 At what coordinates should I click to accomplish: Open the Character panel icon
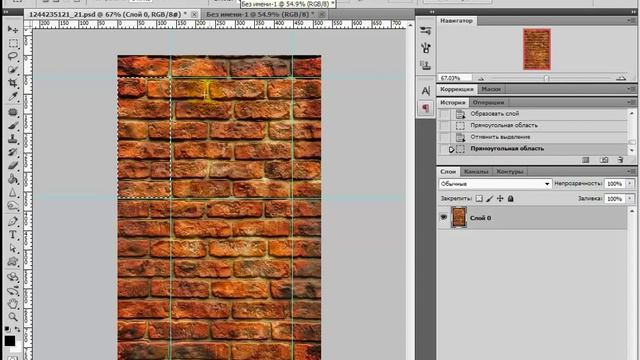coord(426,91)
